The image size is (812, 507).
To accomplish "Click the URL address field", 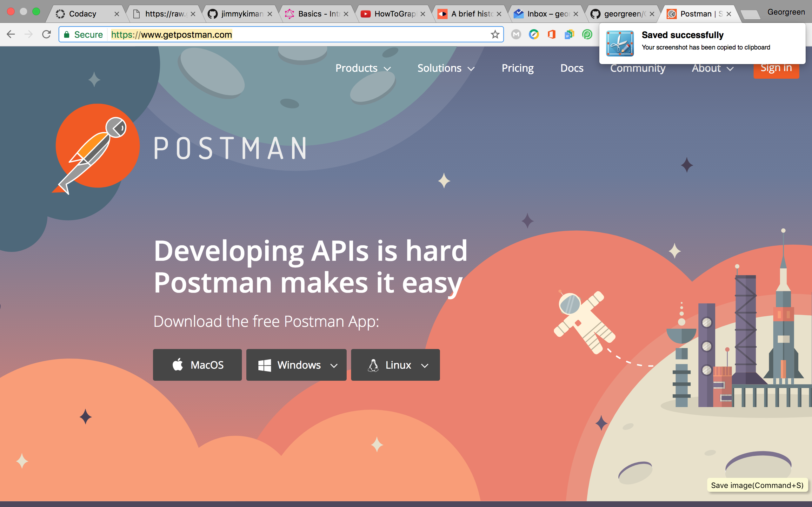I will point(302,34).
